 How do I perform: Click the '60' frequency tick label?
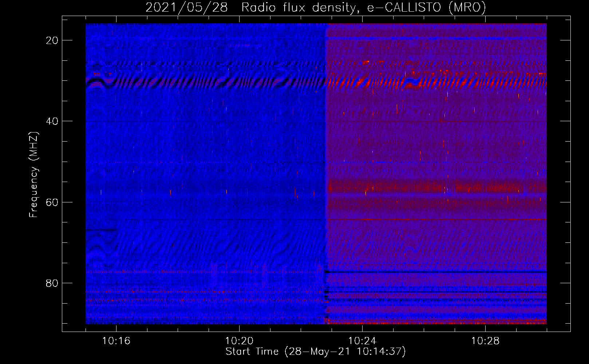[52, 202]
